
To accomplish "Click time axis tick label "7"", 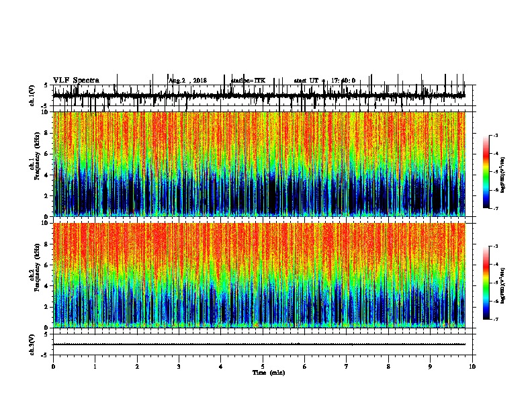I will (x=347, y=367).
